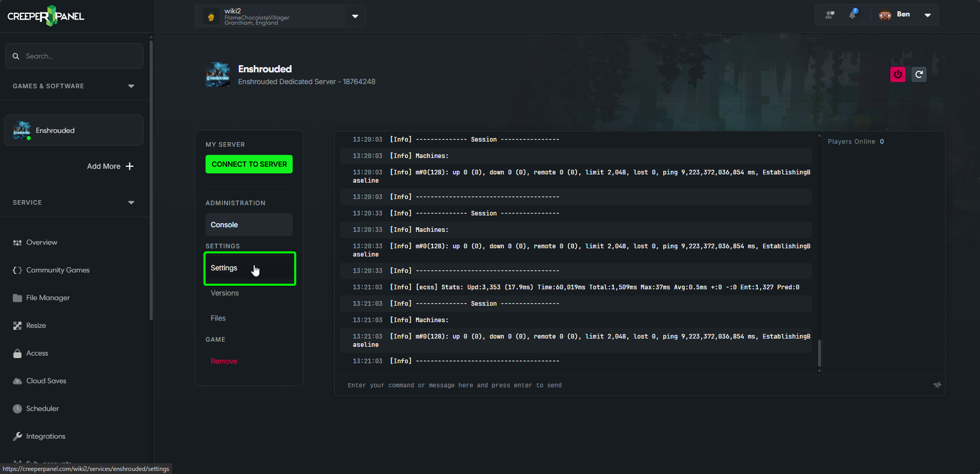Click the Overview grid icon

pos(17,243)
